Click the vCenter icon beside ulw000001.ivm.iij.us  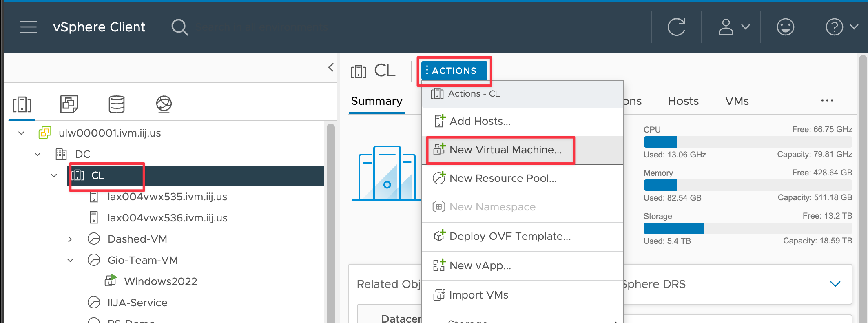coord(44,133)
